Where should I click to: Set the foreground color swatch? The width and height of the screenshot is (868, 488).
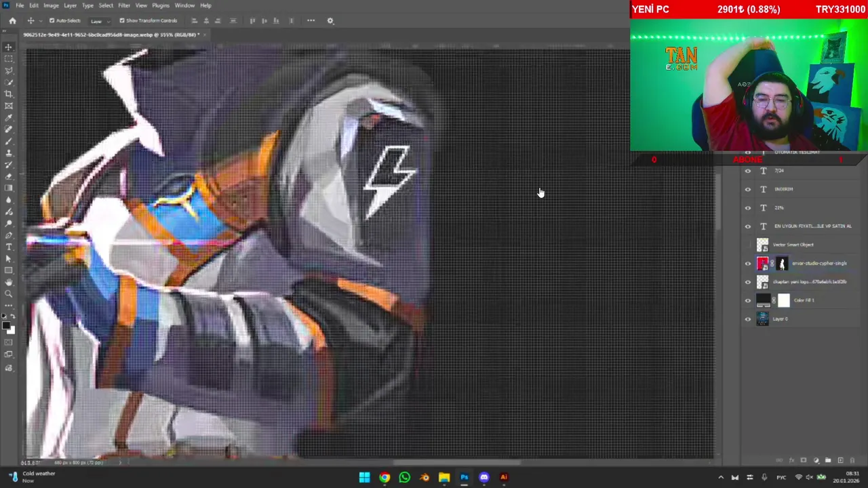(6, 325)
